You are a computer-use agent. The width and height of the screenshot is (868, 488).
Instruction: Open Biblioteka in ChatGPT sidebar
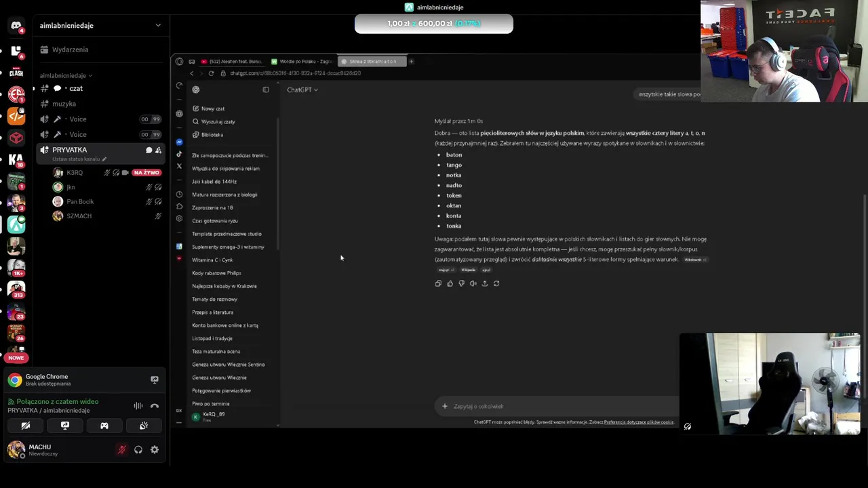(x=231, y=135)
